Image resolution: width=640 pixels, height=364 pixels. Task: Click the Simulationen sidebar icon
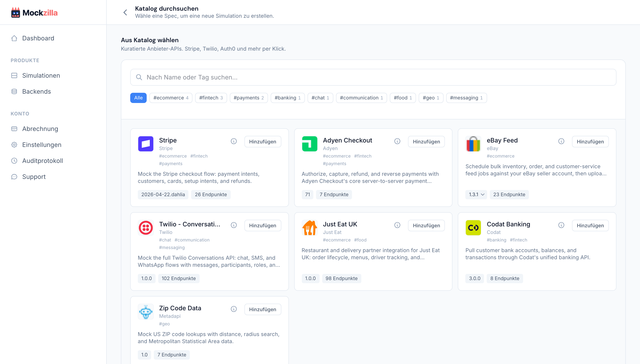pyautogui.click(x=14, y=75)
